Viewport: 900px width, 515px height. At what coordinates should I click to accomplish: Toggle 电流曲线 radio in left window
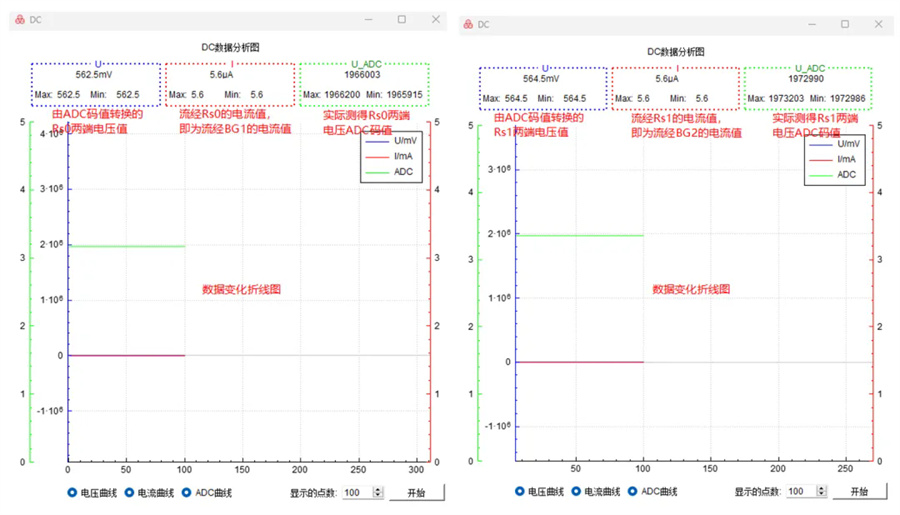coord(130,492)
